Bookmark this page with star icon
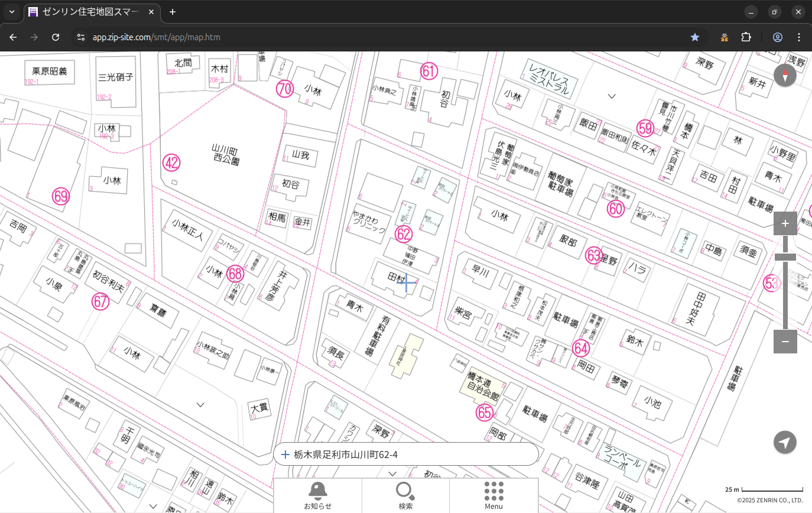This screenshot has height=513, width=812. pyautogui.click(x=695, y=37)
